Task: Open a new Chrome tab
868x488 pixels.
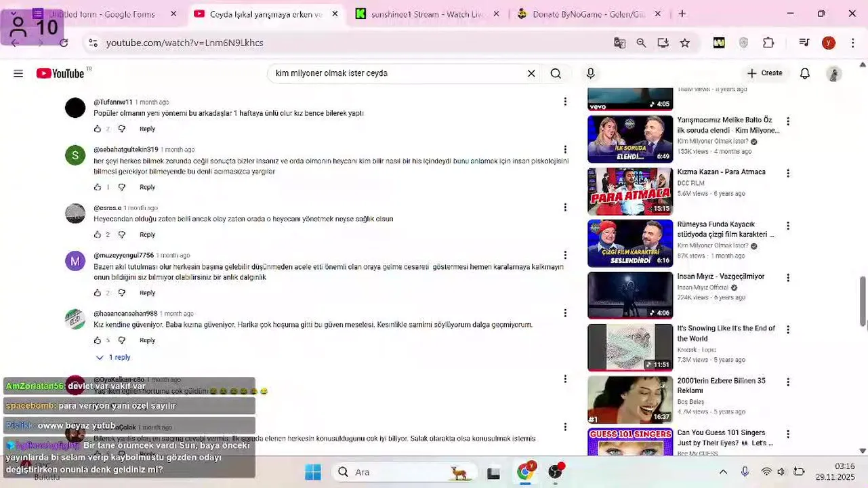Action: (682, 14)
